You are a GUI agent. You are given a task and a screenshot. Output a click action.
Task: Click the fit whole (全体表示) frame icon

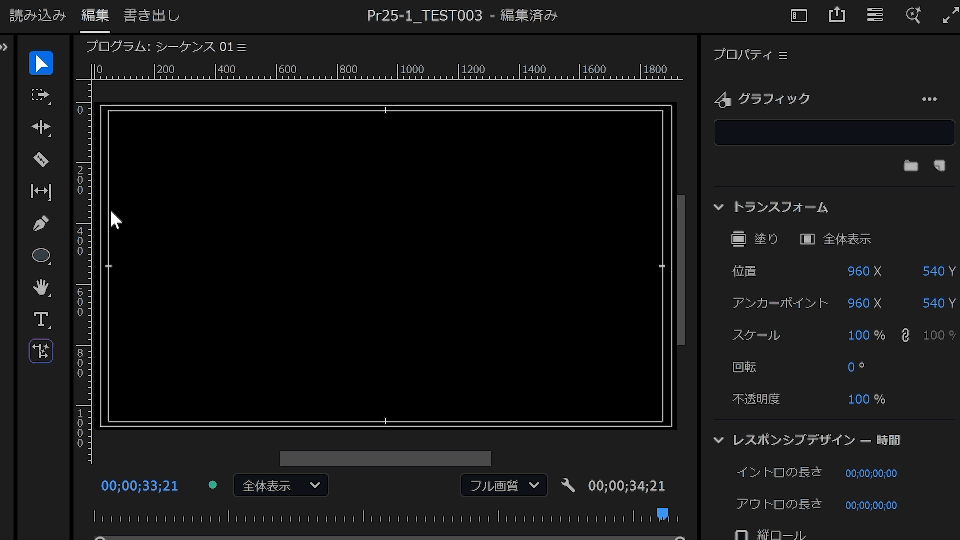pyautogui.click(x=808, y=239)
